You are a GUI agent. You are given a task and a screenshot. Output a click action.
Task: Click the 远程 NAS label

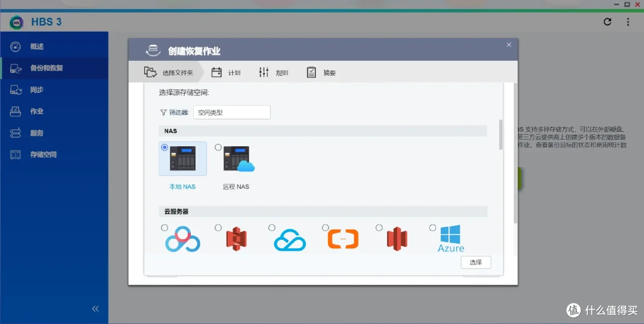coord(236,187)
